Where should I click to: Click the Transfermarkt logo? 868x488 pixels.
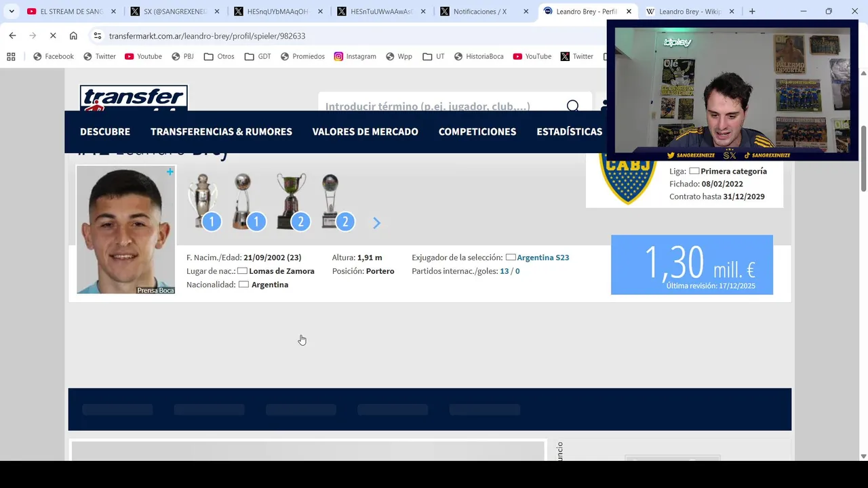134,98
